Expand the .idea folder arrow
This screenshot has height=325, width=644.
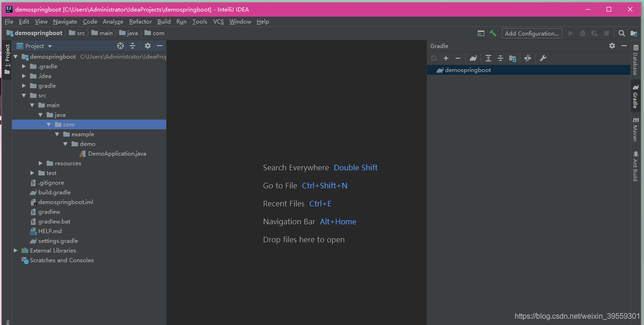pos(24,76)
